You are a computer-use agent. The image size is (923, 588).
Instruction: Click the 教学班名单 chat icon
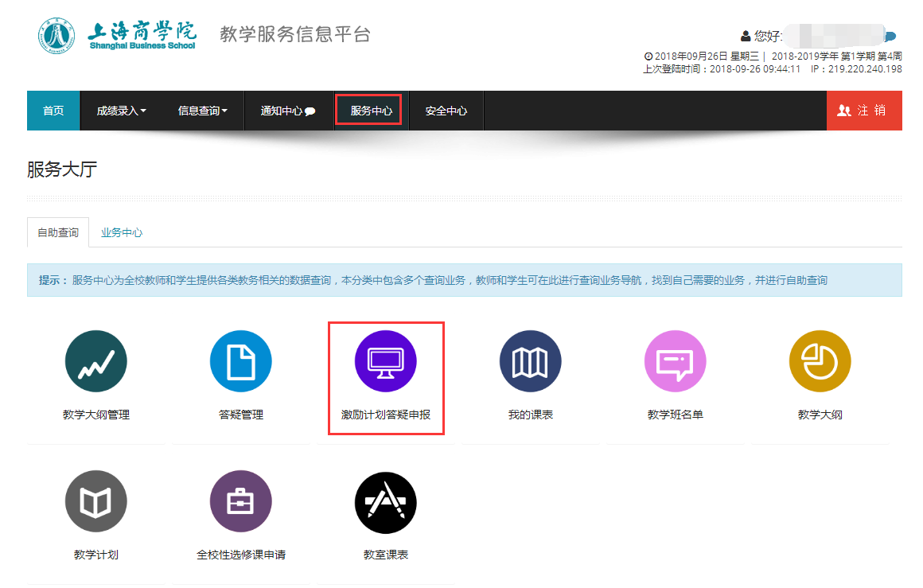[x=675, y=362]
